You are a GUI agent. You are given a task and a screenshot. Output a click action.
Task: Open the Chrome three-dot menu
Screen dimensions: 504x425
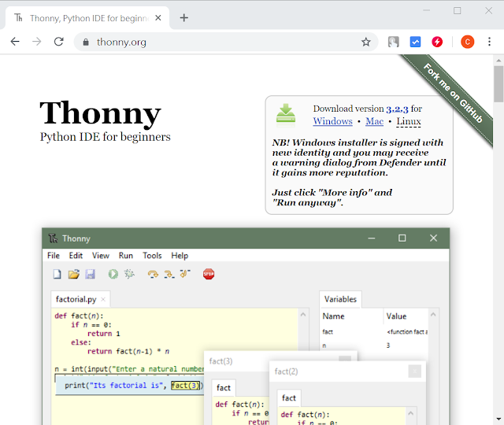[x=489, y=42]
